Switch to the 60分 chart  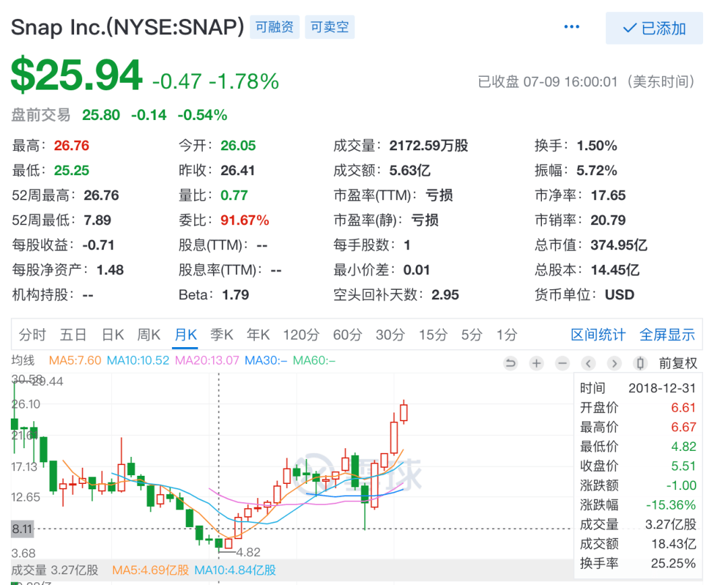click(347, 335)
